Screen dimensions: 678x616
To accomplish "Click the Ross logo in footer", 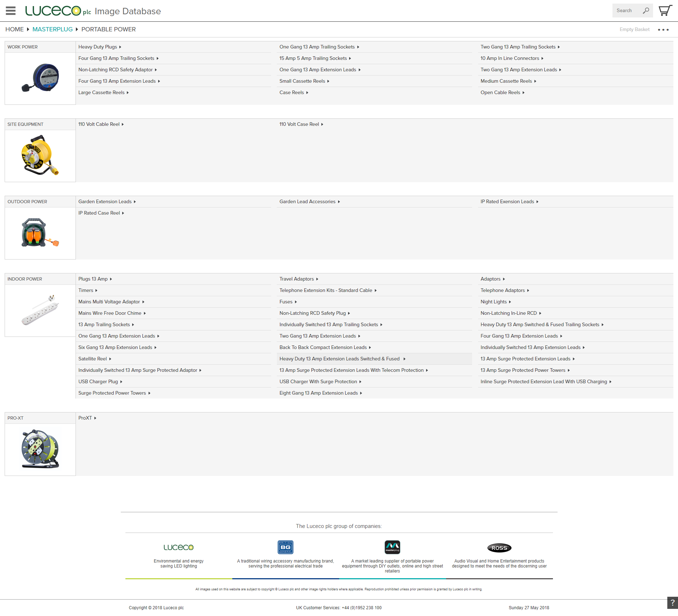I will [x=499, y=548].
